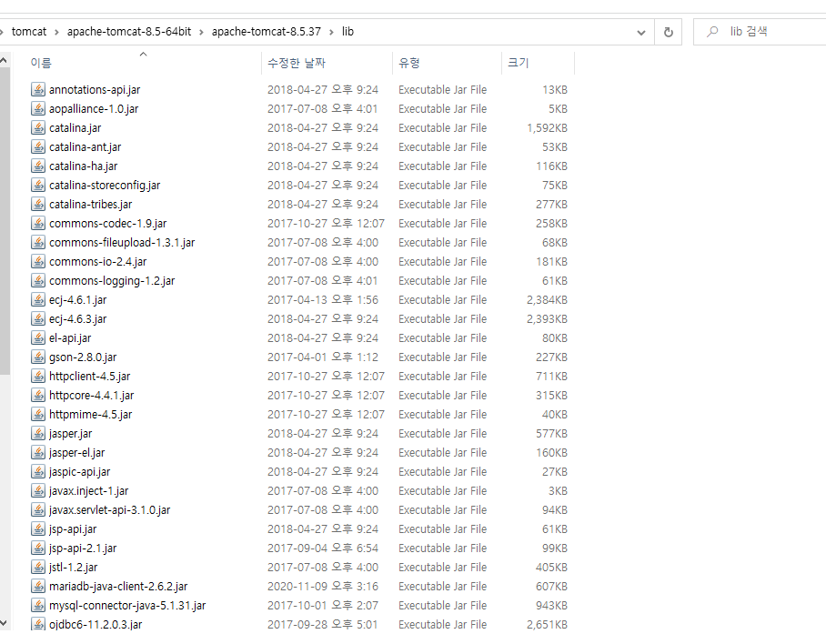The height and width of the screenshot is (644, 826).
Task: Click the sort direction arrow above 이름
Action: (143, 55)
